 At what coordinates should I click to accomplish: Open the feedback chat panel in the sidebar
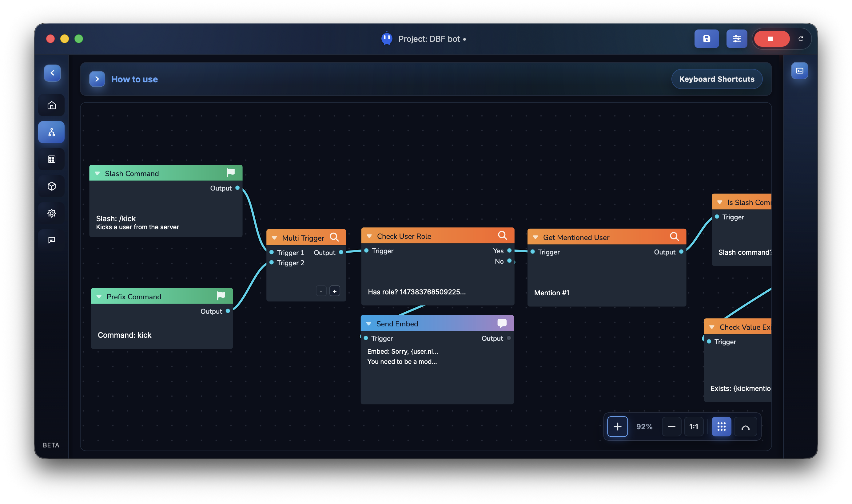coord(52,240)
